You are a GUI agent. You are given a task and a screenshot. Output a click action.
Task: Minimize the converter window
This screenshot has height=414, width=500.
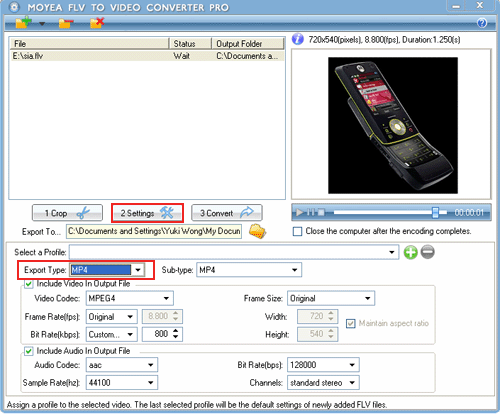pyautogui.click(x=456, y=6)
